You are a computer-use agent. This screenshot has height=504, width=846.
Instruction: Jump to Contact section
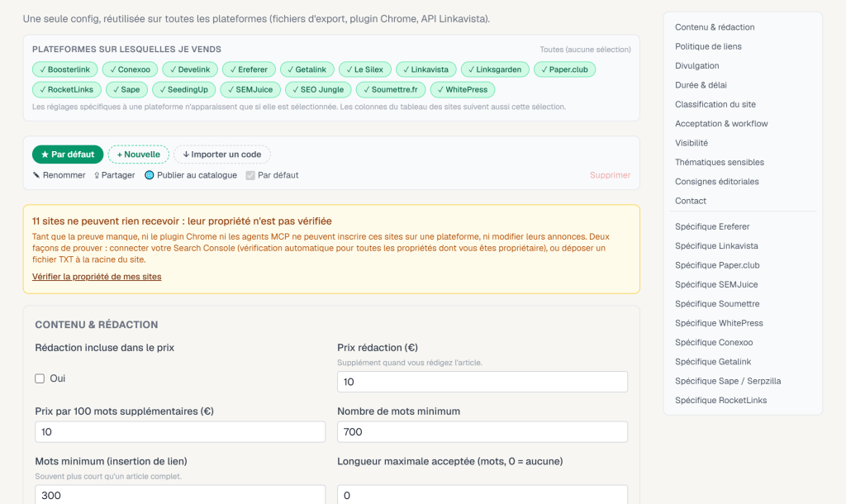pyautogui.click(x=690, y=201)
